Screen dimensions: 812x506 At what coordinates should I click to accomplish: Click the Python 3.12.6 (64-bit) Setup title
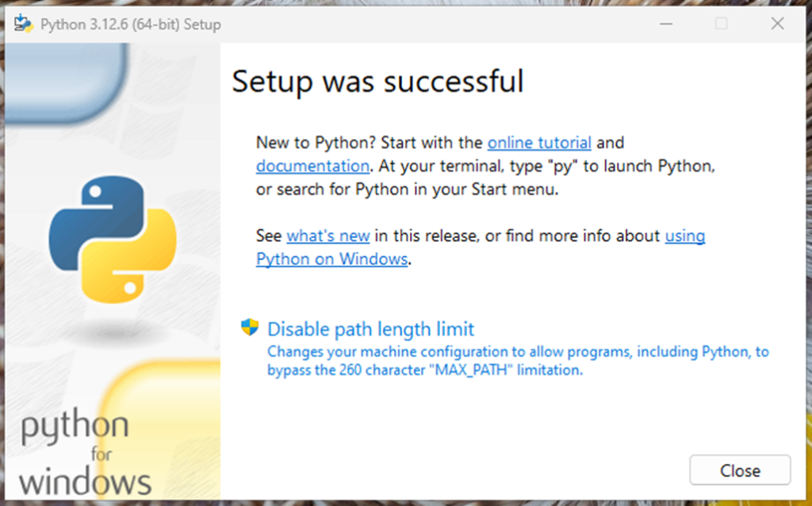point(131,25)
